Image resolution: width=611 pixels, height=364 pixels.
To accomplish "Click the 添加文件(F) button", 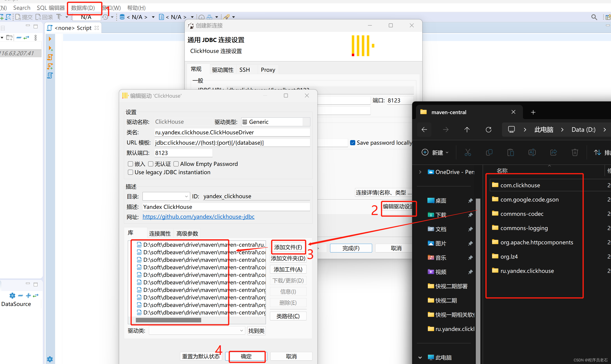I will pos(288,247).
